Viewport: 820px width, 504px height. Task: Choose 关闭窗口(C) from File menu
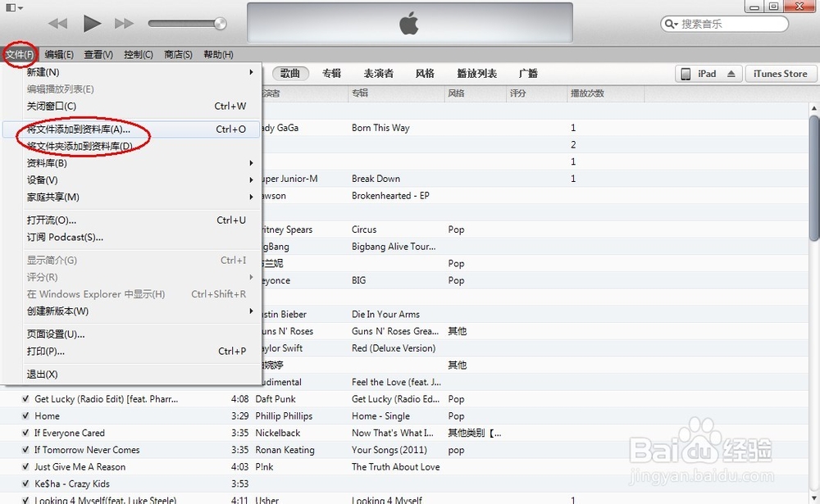coord(130,107)
